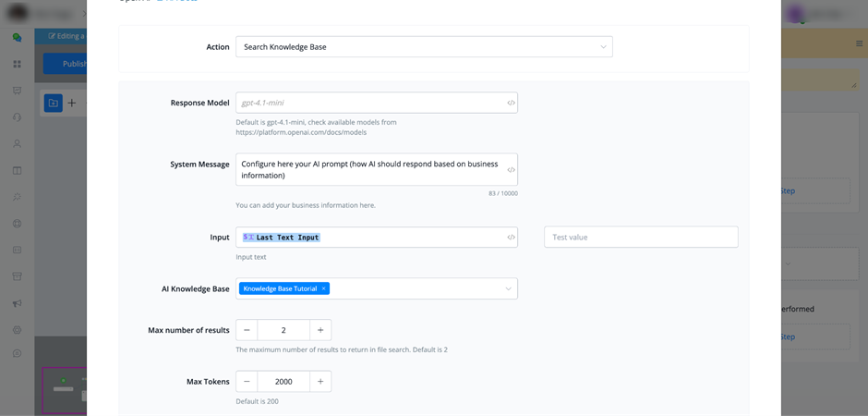Decrease the Max Tokens value
This screenshot has width=868, height=416.
pyautogui.click(x=247, y=381)
